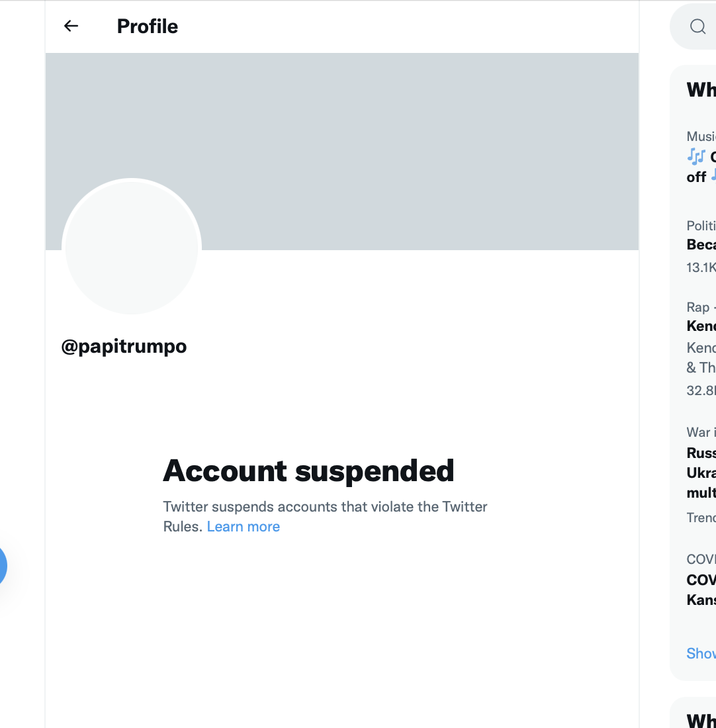Open the Rap trending topic
Viewport: 716px width, 728px height.
click(701, 349)
